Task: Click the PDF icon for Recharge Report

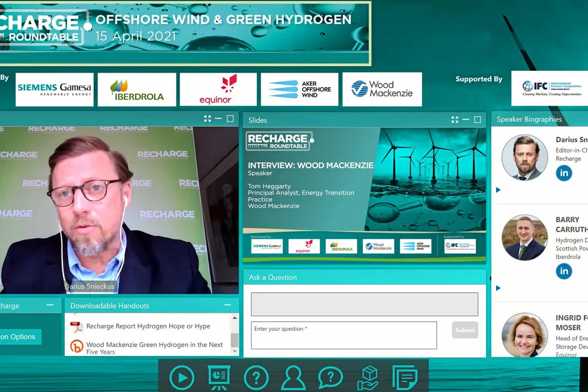Action: coord(77,327)
